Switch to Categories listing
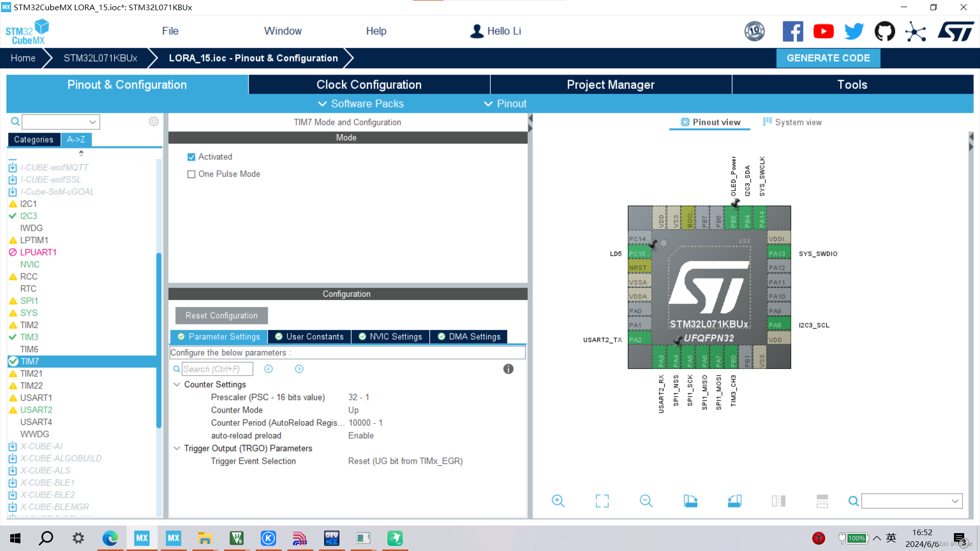This screenshot has height=551, width=980. tap(34, 139)
